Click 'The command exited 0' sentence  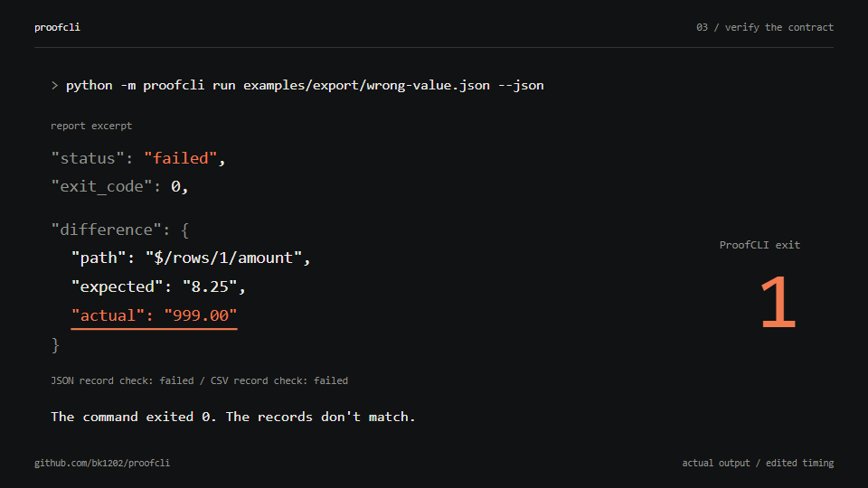233,417
